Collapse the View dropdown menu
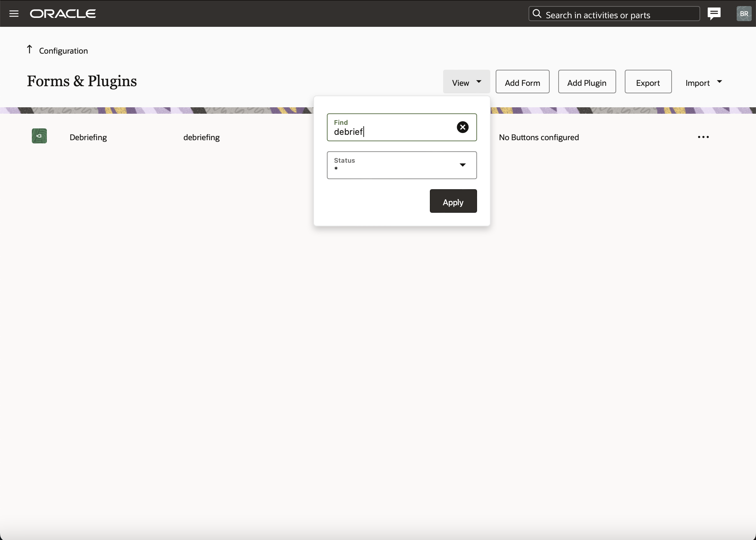The height and width of the screenshot is (540, 756). coord(466,82)
